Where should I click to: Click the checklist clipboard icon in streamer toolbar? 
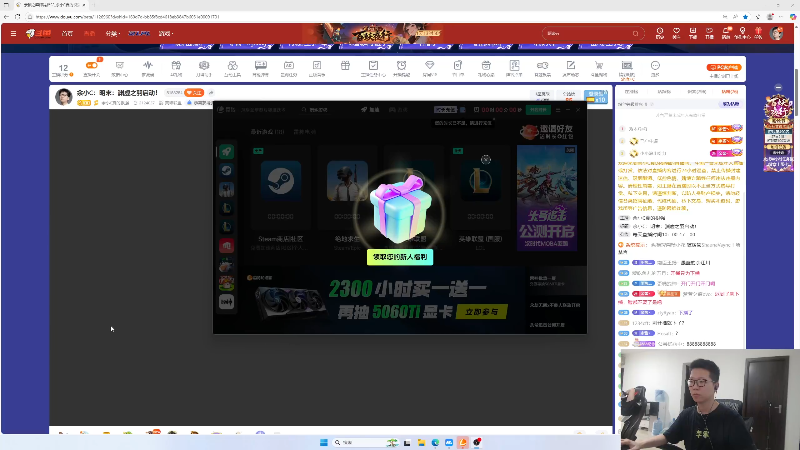373,65
